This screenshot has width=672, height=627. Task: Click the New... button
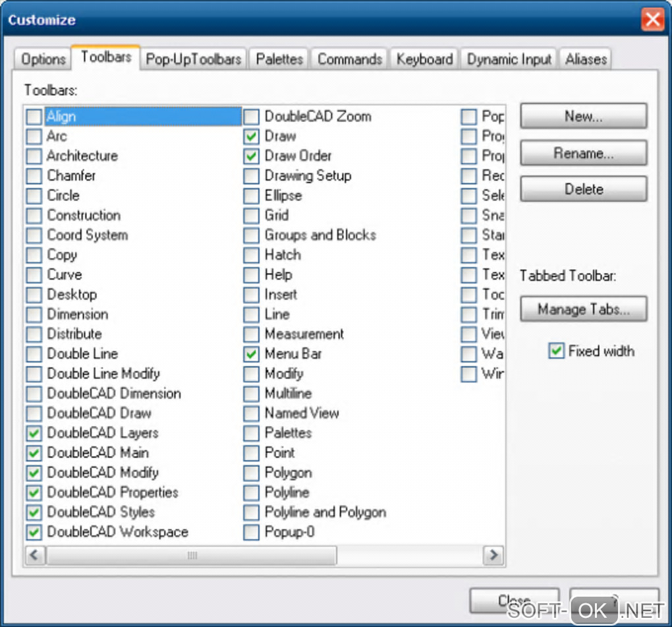(x=583, y=116)
